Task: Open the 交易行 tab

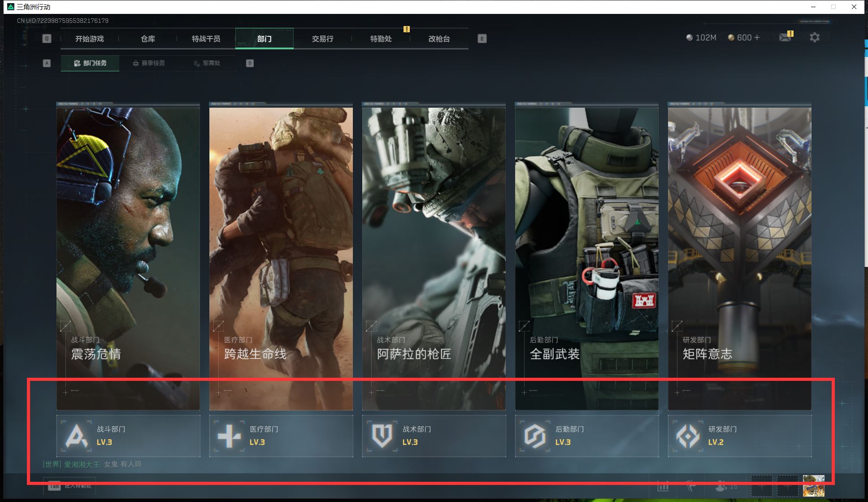Action: click(323, 39)
